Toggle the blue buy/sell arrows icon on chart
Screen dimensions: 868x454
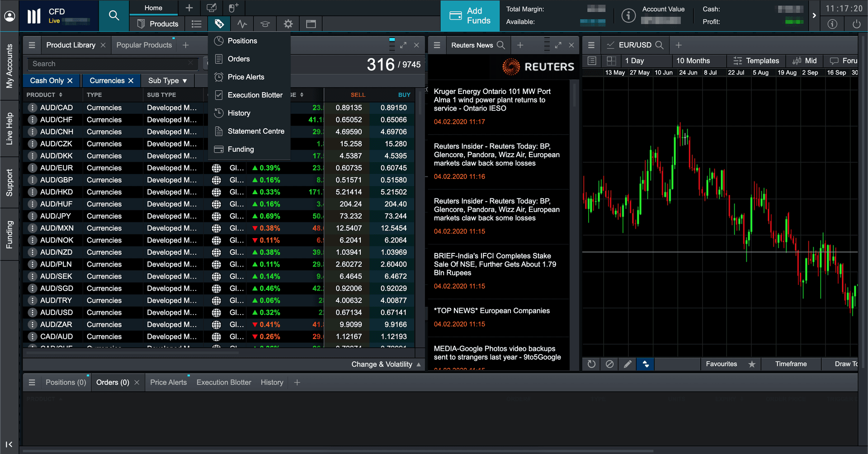click(x=646, y=364)
